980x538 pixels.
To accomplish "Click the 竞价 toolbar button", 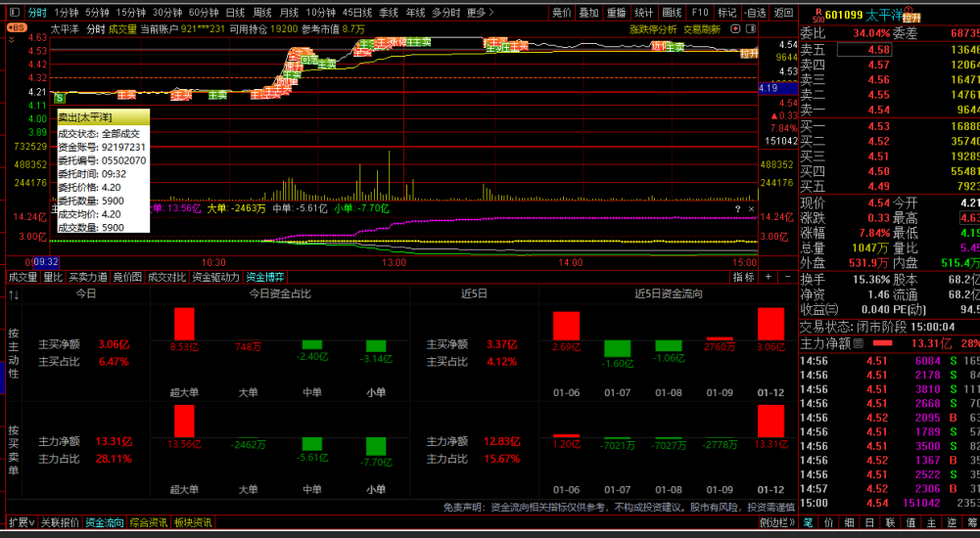I will pyautogui.click(x=562, y=13).
